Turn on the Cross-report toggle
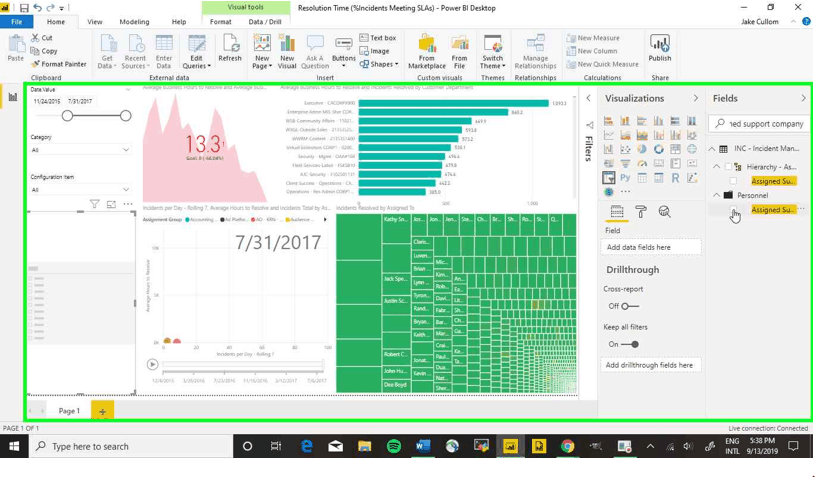The image size is (815, 477). 630,306
